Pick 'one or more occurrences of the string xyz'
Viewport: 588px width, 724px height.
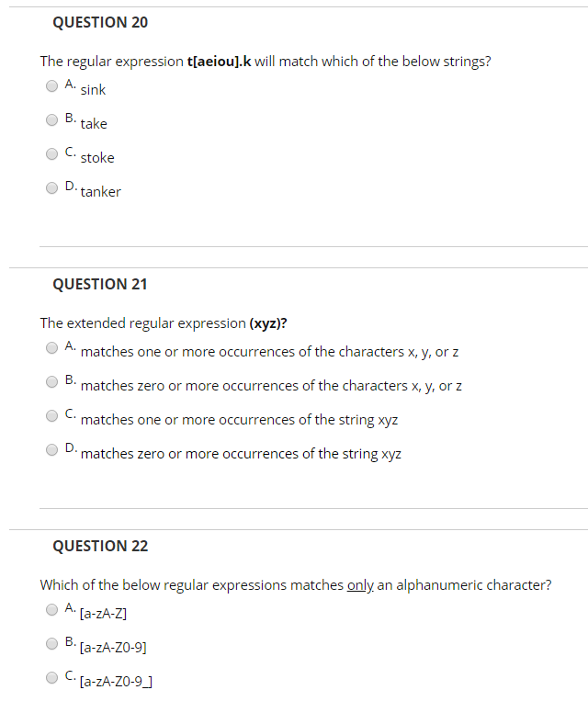click(x=51, y=415)
